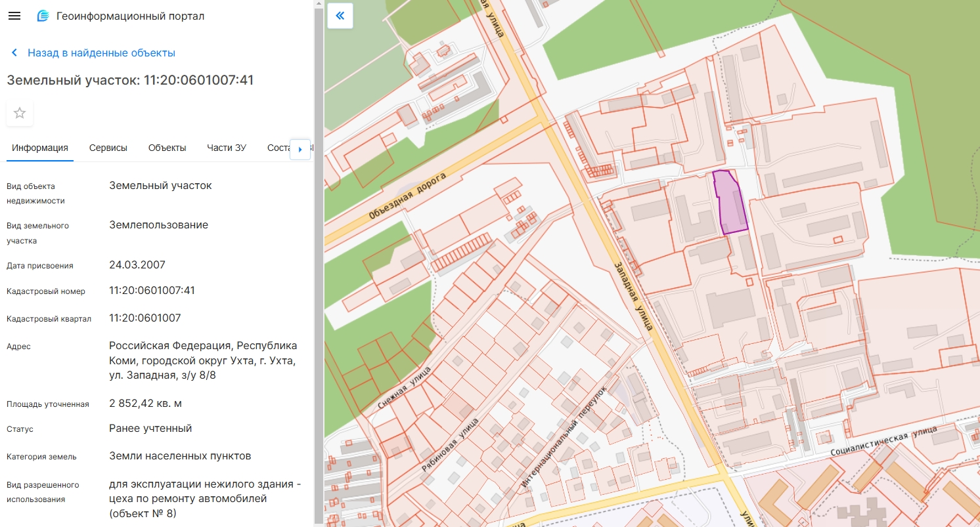Switch to the Информация tab

pos(40,148)
